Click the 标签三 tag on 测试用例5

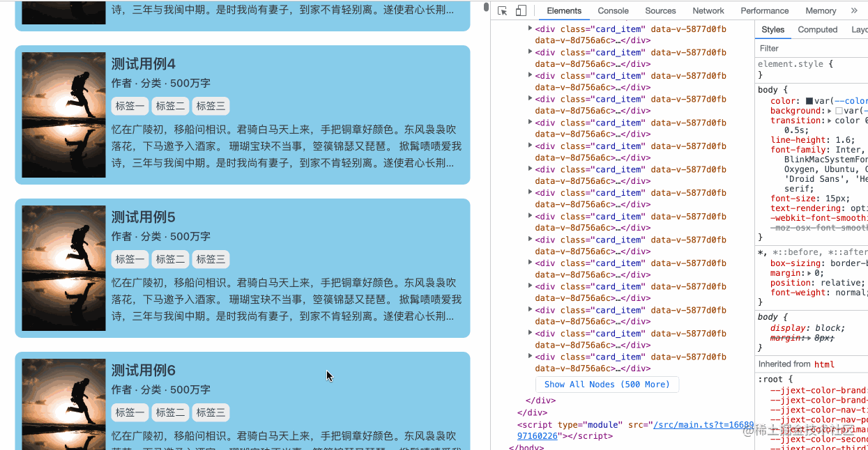pyautogui.click(x=211, y=258)
